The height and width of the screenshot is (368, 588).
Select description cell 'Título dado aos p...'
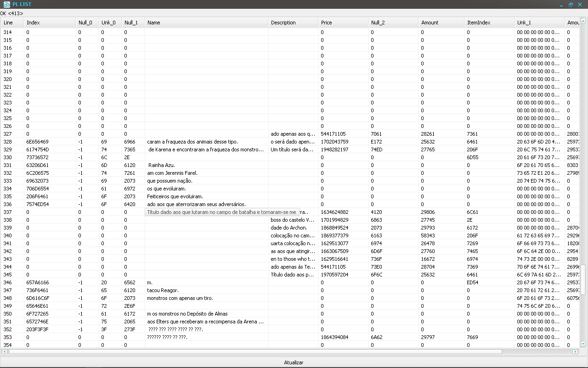coord(294,275)
